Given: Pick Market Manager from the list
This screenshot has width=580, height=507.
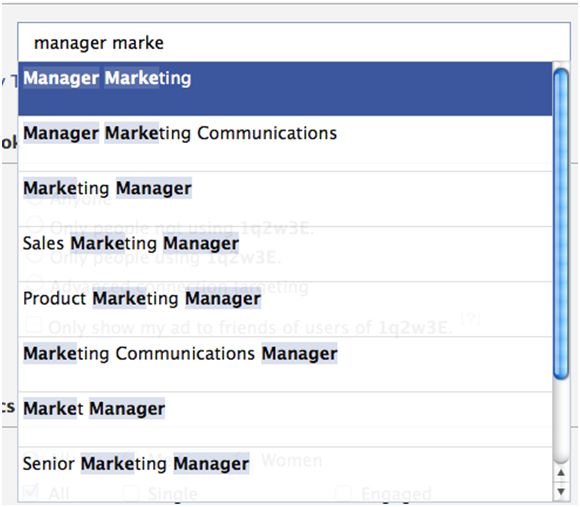Looking at the screenshot, I should pyautogui.click(x=285, y=419).
